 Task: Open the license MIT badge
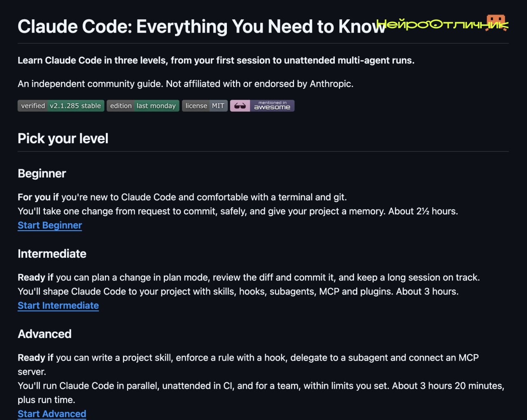click(205, 106)
